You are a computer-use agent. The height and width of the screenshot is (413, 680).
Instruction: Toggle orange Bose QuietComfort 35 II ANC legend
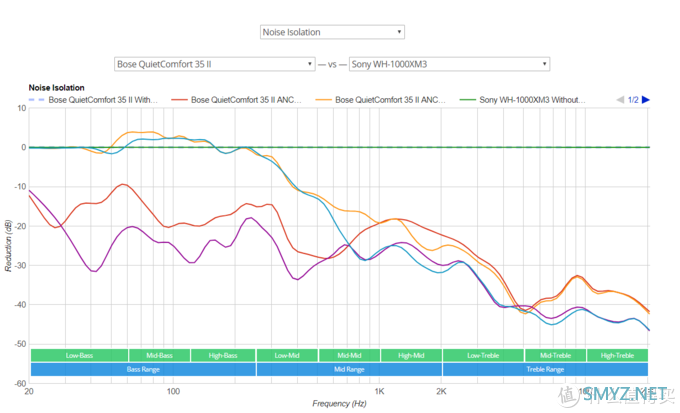pos(380,100)
